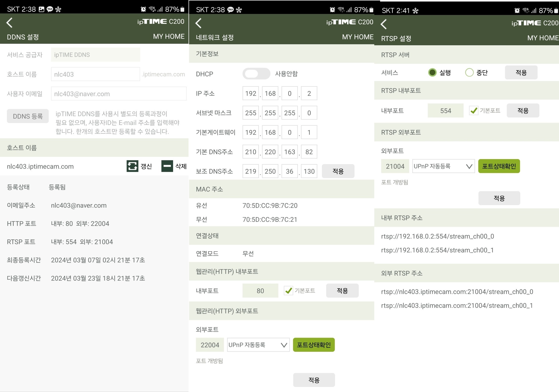
Task: Click 보조 DNS주소 last octet field 130
Action: tap(309, 171)
